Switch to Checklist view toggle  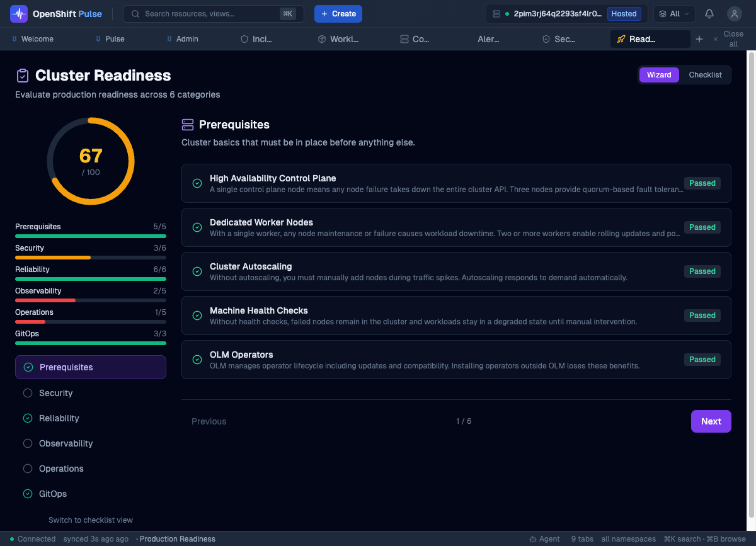coord(705,75)
